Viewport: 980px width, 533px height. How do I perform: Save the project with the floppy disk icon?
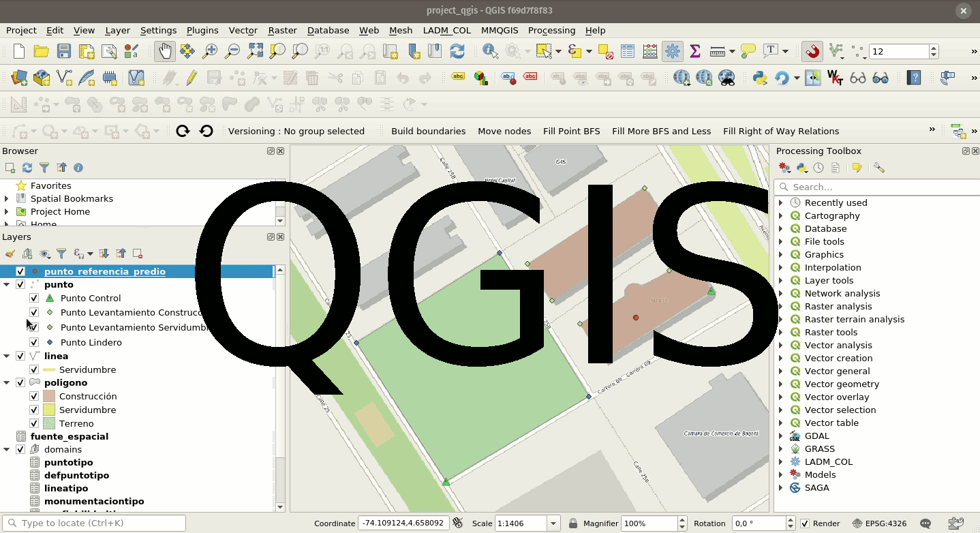[x=63, y=51]
